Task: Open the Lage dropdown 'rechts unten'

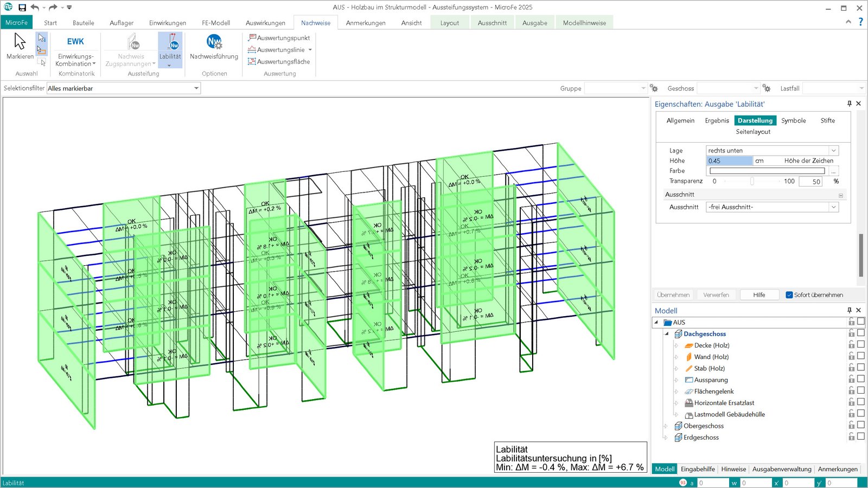Action: pos(833,151)
